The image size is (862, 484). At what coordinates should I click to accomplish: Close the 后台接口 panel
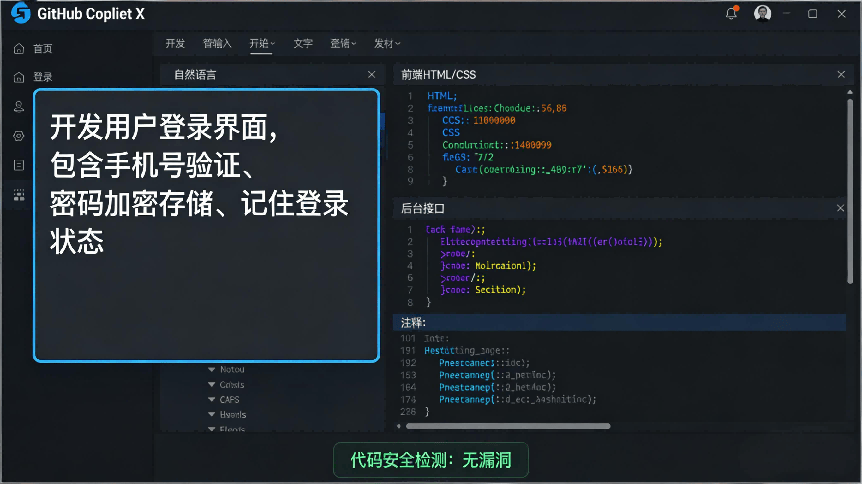(x=841, y=208)
